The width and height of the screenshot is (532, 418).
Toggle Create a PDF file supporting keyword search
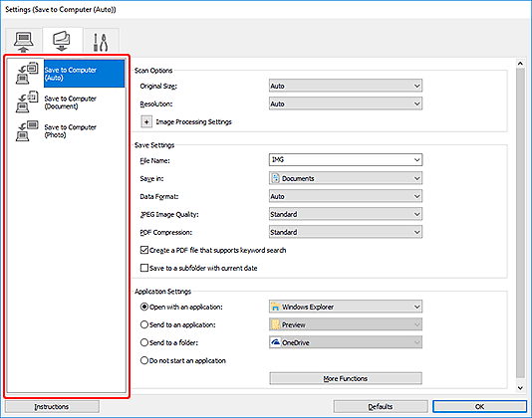(x=144, y=250)
